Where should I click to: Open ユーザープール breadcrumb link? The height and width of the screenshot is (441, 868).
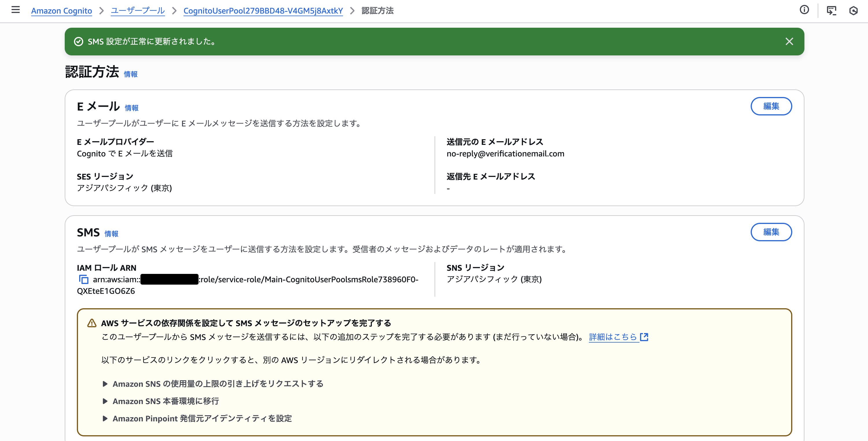point(138,11)
